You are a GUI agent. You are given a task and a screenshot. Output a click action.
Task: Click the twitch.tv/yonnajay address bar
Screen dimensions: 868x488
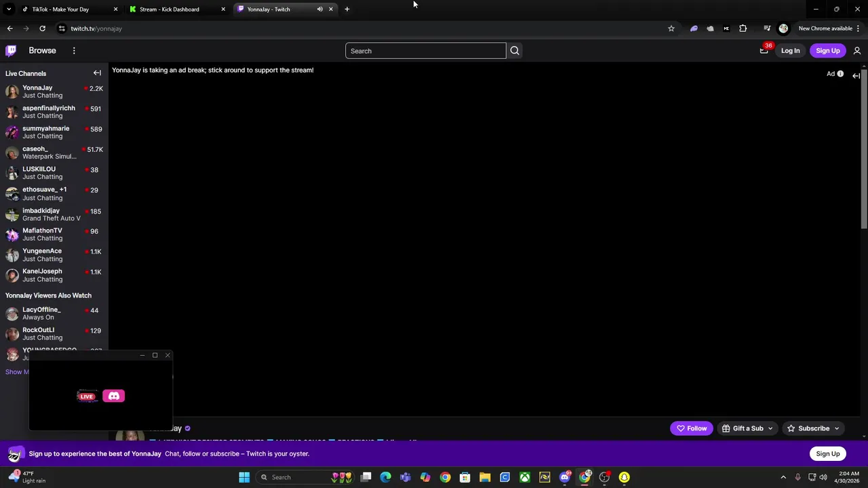pyautogui.click(x=96, y=28)
